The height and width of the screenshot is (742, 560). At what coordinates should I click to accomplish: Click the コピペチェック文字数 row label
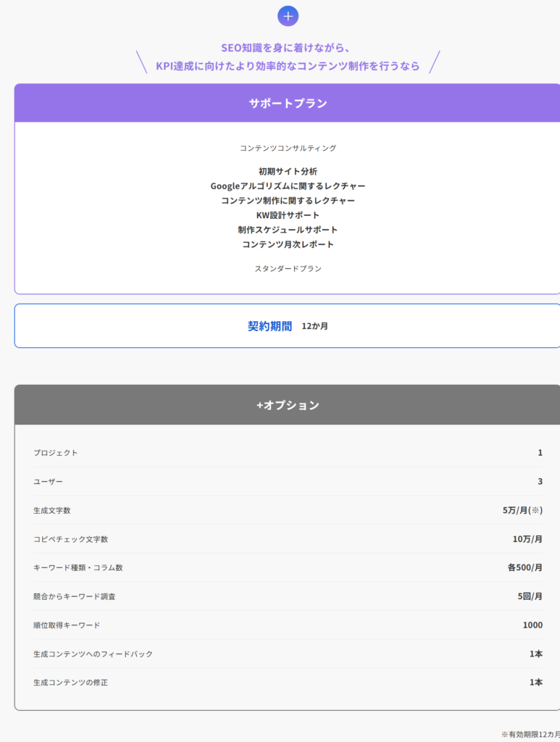point(70,539)
